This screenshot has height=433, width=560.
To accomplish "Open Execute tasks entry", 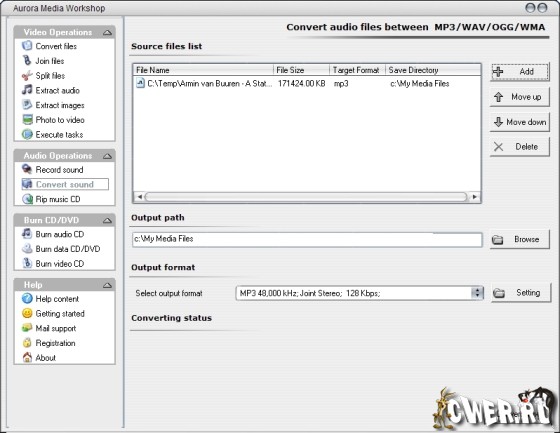I will [59, 135].
